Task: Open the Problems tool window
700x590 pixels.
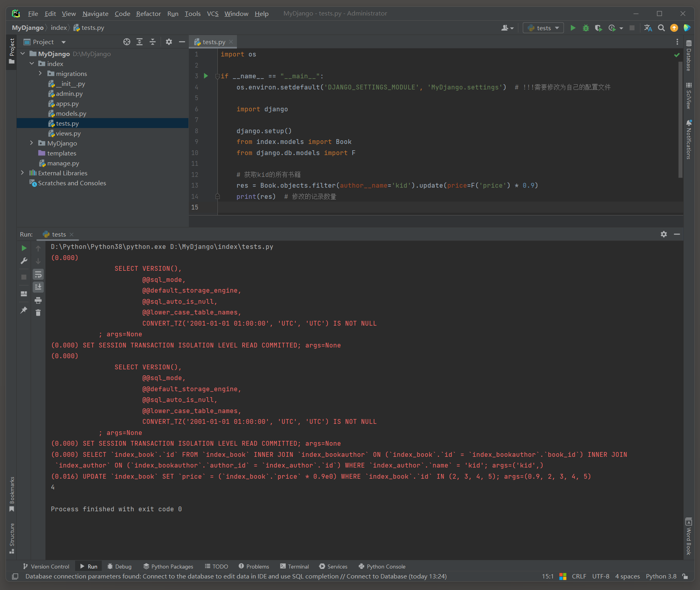Action: coord(254,567)
